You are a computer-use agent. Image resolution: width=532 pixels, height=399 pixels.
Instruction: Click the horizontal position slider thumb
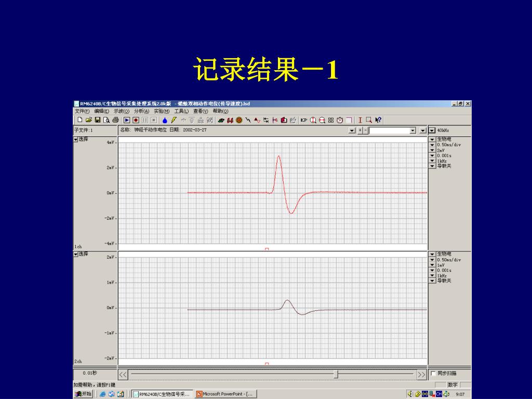(x=336, y=374)
